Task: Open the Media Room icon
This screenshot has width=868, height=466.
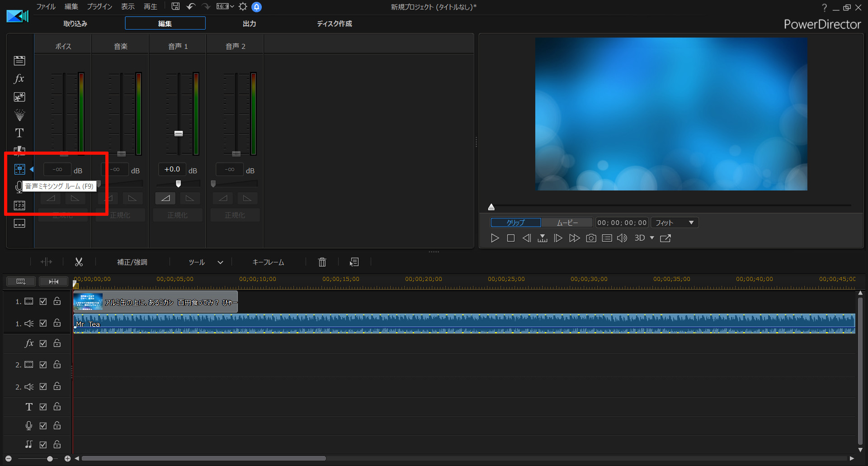Action: (x=19, y=61)
